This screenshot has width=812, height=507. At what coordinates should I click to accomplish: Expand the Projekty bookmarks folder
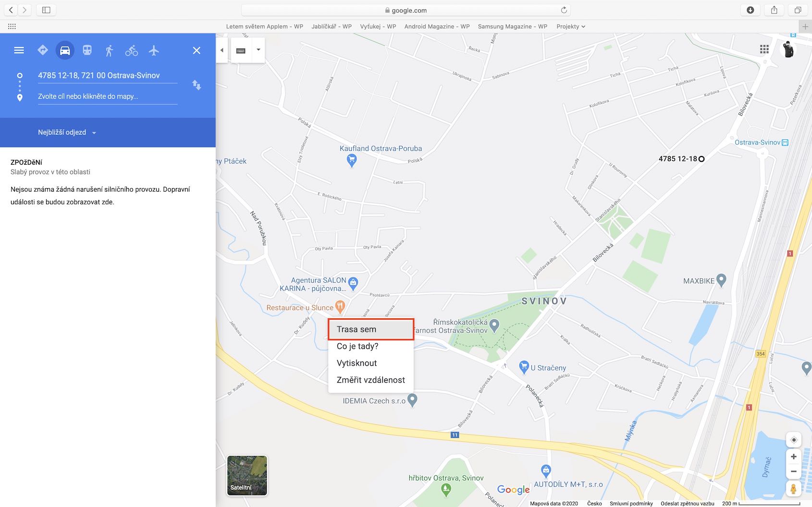tap(571, 26)
